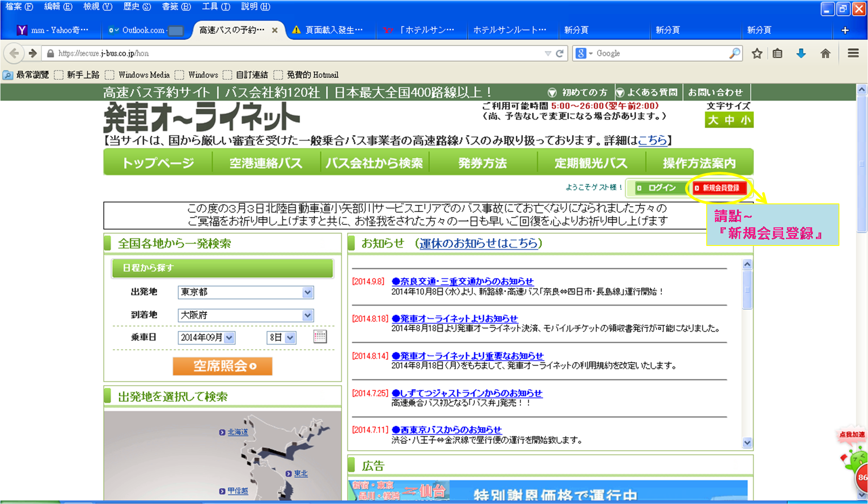Click the Google search input field

pos(661,53)
